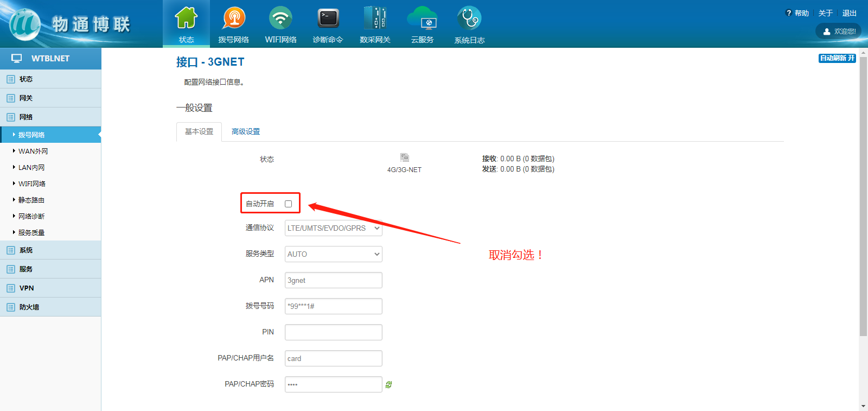Click the 接收: 0.00 B text
This screenshot has width=868, height=411.
(518, 159)
